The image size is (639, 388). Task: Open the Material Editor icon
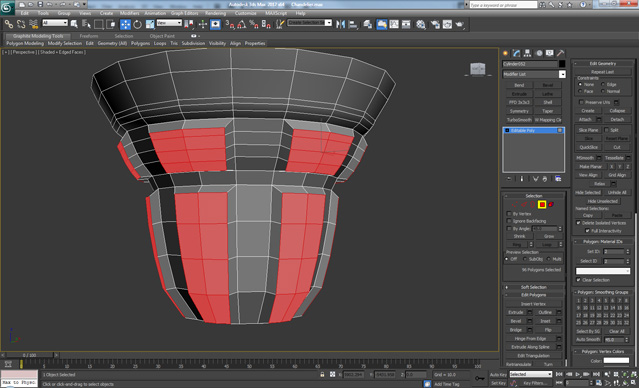pyautogui.click(x=421, y=24)
